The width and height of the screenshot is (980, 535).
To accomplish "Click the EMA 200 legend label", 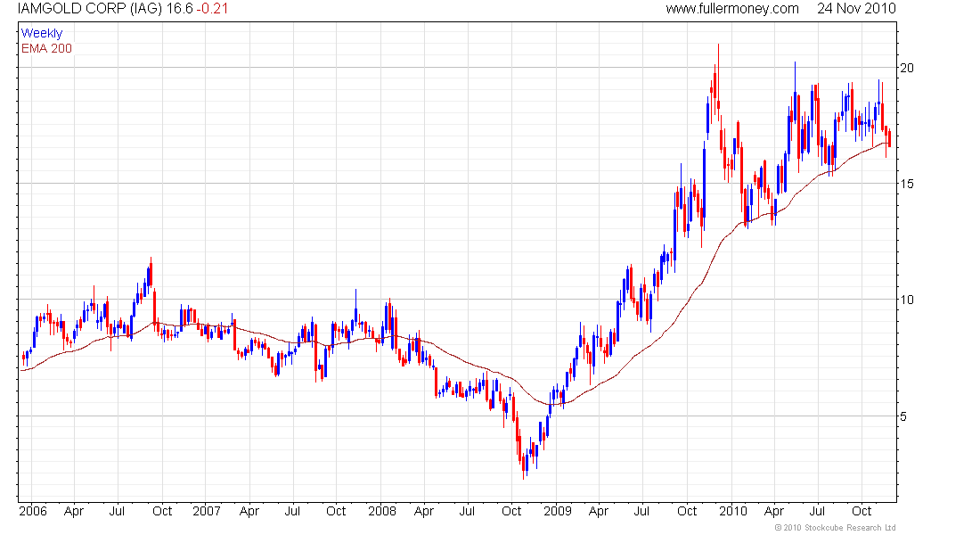I will [x=46, y=48].
